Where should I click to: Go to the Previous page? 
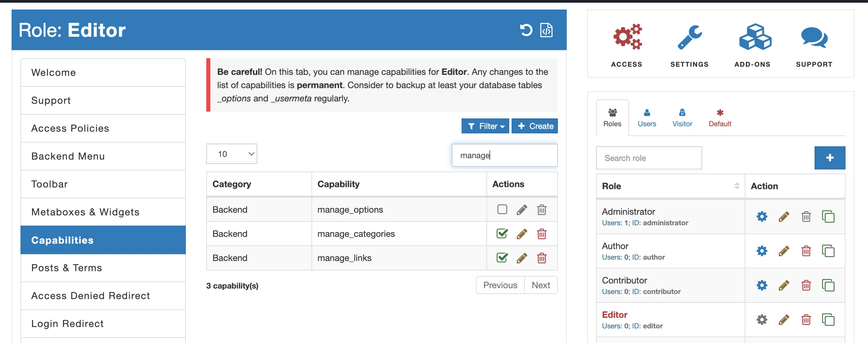pyautogui.click(x=500, y=285)
